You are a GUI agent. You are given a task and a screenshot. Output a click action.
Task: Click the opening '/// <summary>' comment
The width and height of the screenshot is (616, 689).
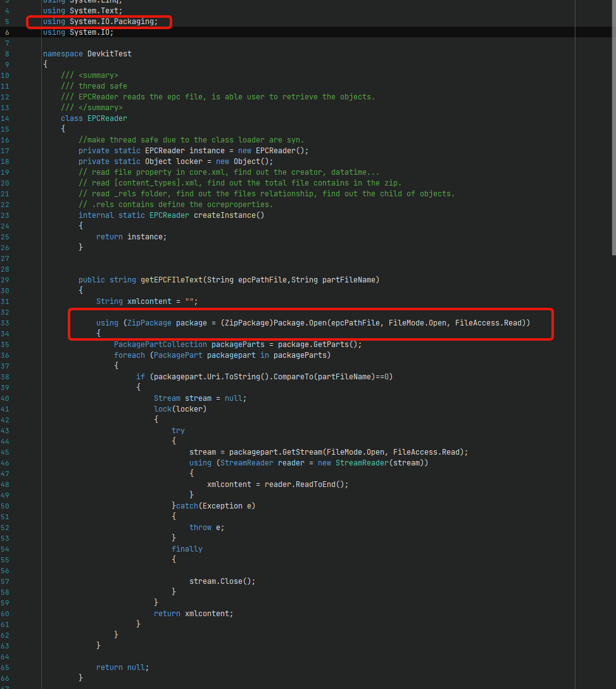tap(90, 75)
